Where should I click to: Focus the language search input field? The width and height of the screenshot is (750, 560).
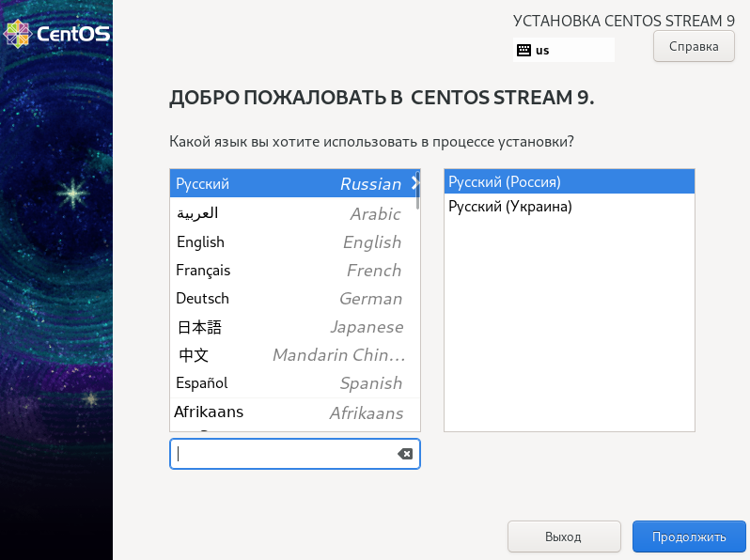click(295, 454)
